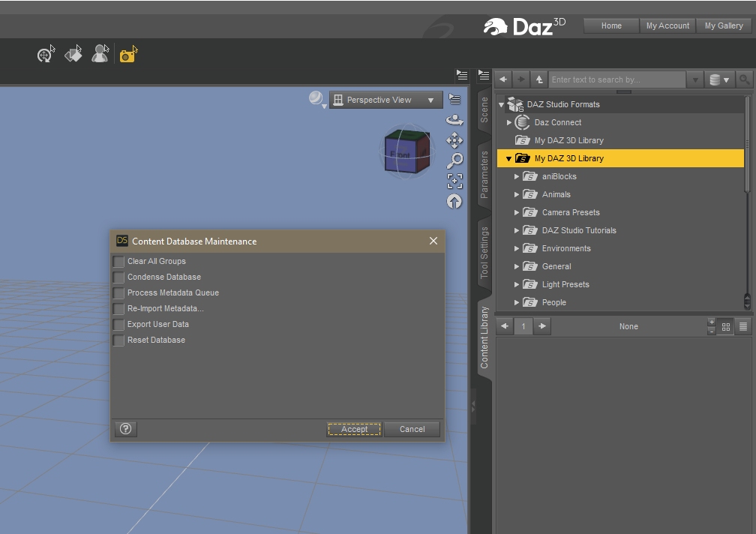Screen dimensions: 756x534
Task: Open the pane options menu left of Scene tab
Action: tap(462, 75)
